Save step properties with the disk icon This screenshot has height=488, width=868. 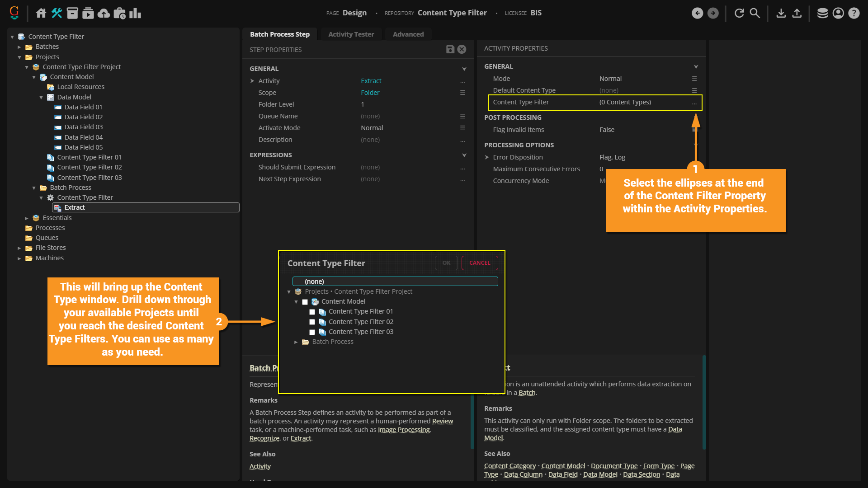click(450, 49)
